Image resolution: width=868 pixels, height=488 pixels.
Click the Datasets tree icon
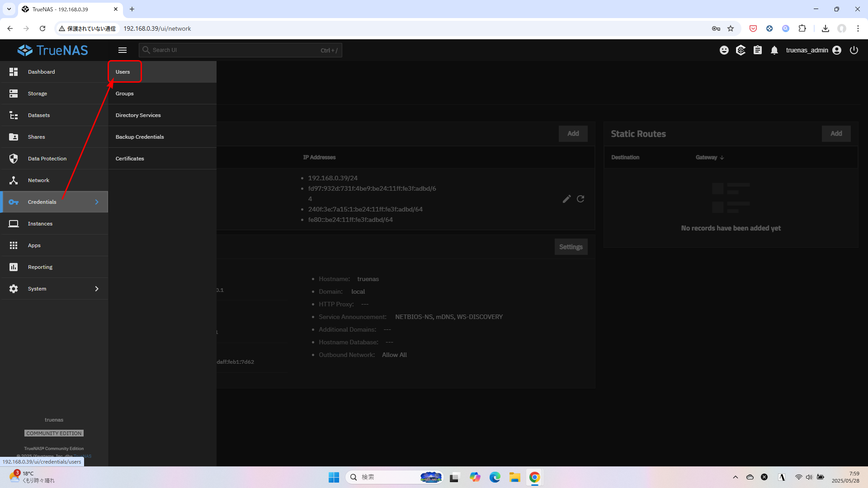pos(14,115)
